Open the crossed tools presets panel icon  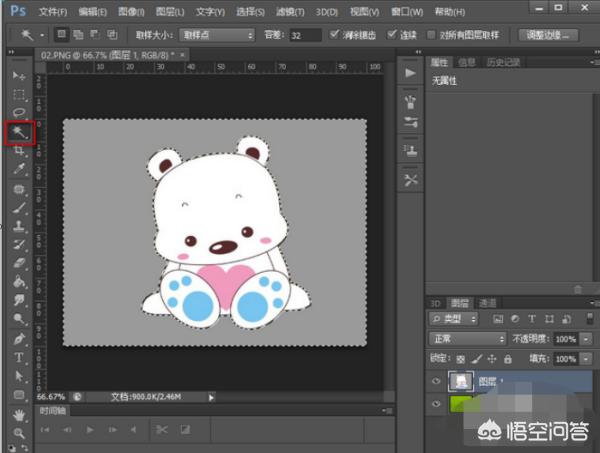point(410,180)
